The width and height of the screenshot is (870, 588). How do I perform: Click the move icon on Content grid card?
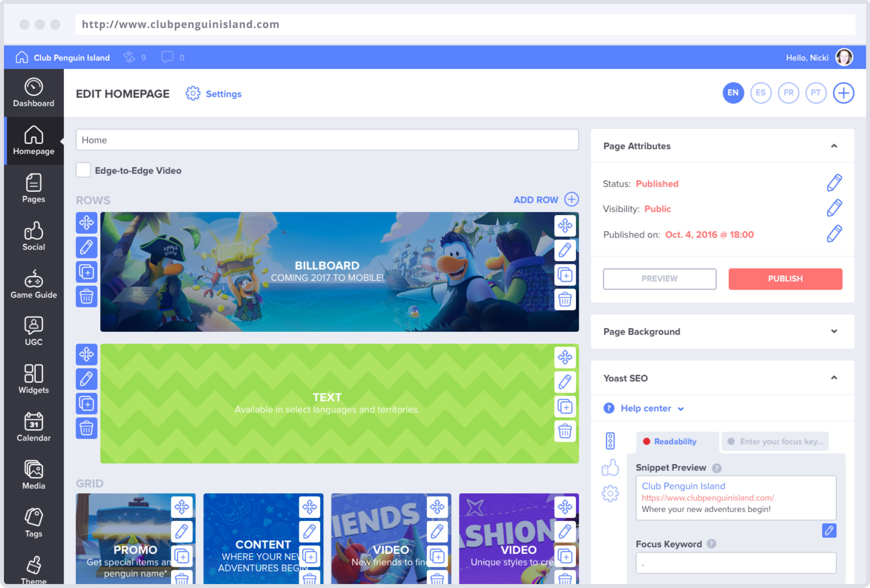(309, 507)
